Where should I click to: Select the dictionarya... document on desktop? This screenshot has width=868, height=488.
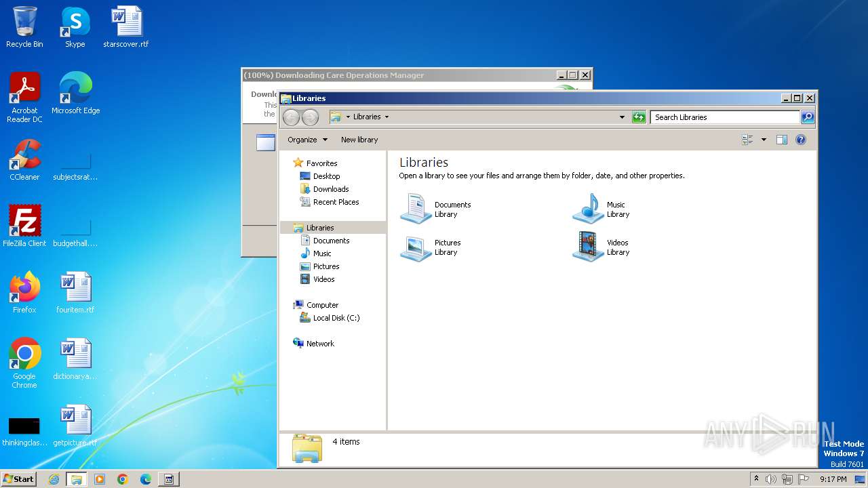[x=75, y=359]
